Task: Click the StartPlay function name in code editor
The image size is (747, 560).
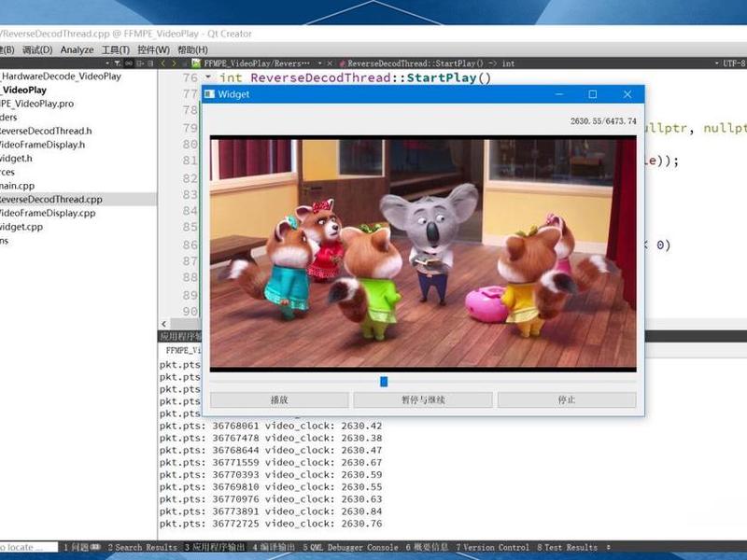Action: [442, 77]
